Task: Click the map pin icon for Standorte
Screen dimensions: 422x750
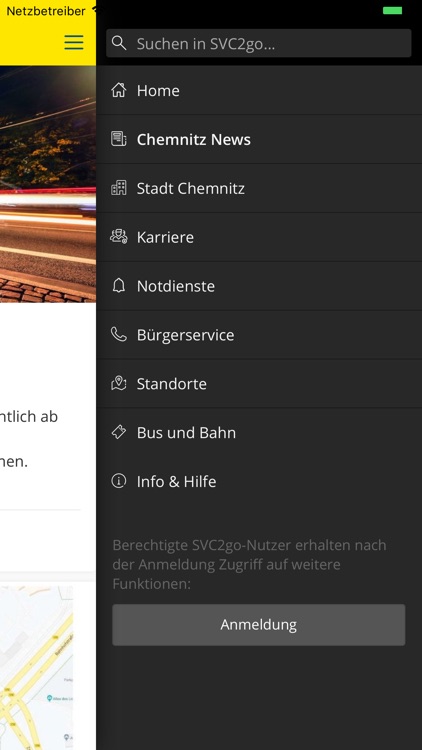Action: tap(119, 383)
